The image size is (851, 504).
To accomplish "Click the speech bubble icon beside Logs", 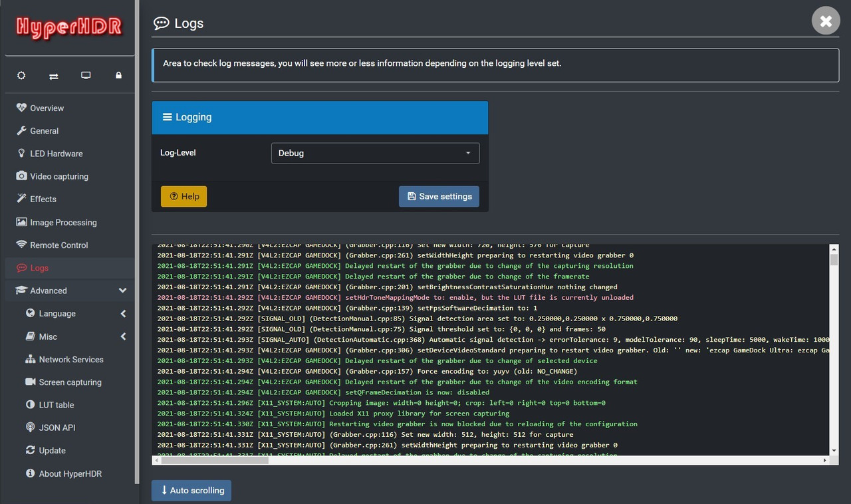I will click(21, 268).
